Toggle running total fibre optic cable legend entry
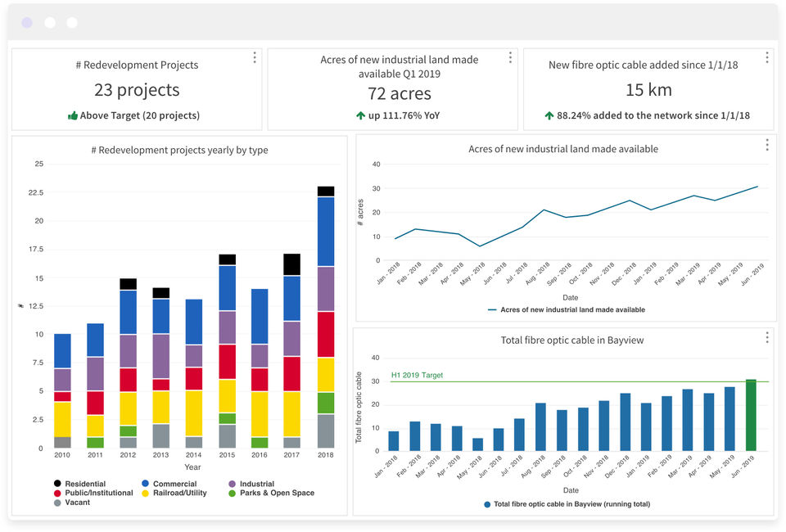 coord(567,504)
